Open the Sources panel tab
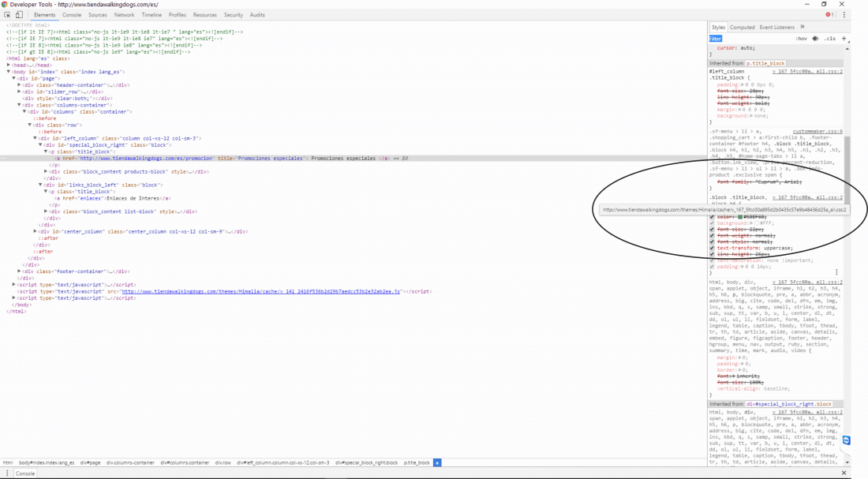This screenshot has height=479, width=868. [x=97, y=15]
